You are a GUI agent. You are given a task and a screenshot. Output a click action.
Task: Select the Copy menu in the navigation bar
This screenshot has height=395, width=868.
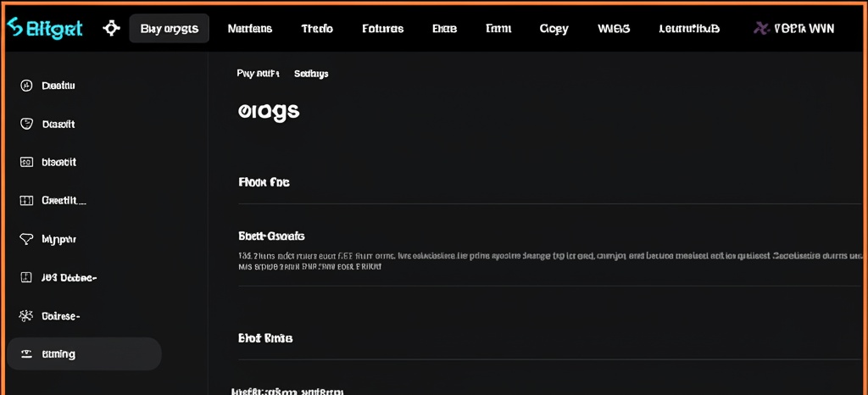pos(554,29)
